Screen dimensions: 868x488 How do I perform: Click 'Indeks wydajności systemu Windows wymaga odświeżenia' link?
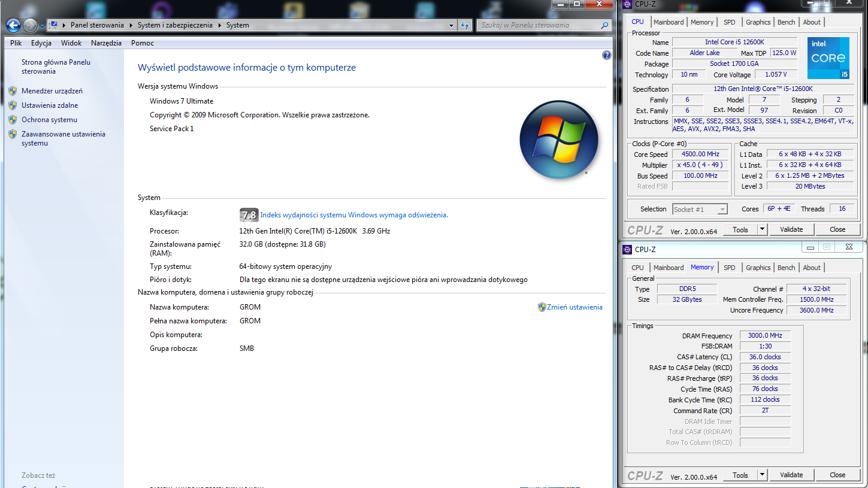[354, 215]
